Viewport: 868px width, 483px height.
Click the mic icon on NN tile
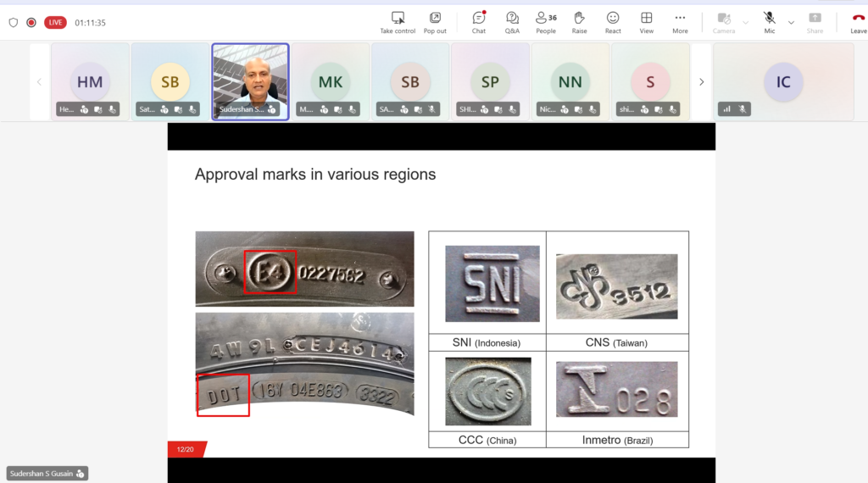click(x=593, y=109)
